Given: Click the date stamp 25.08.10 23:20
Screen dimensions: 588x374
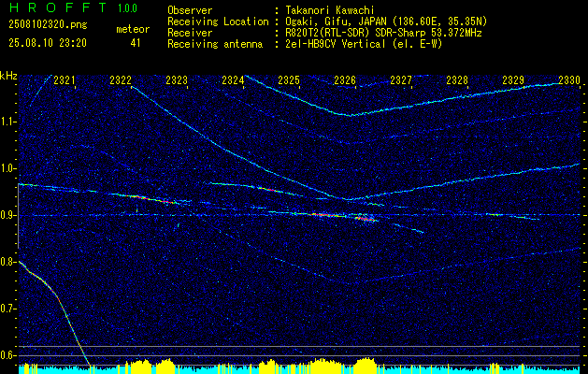Looking at the screenshot, I should [x=48, y=43].
